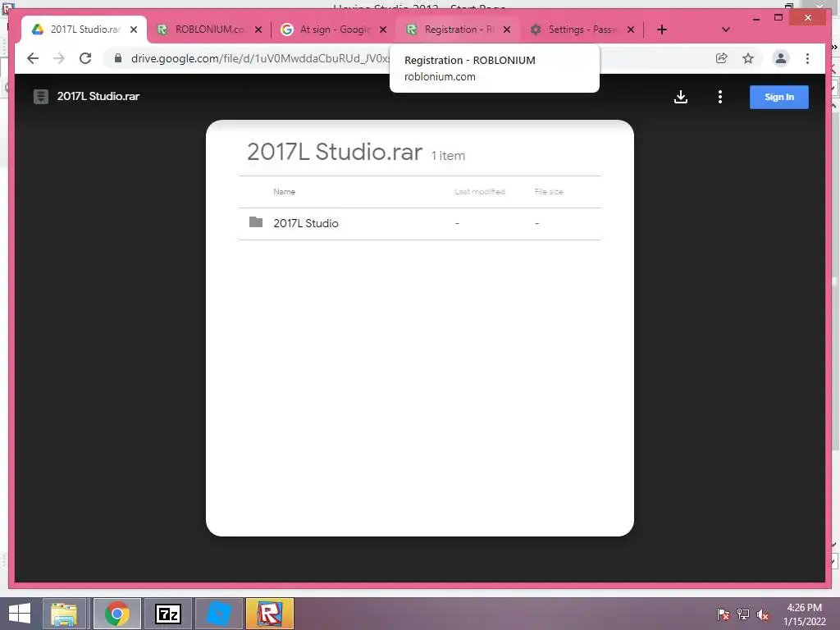Image resolution: width=840 pixels, height=630 pixels.
Task: Open network status icon in system tray
Action: pyautogui.click(x=743, y=614)
